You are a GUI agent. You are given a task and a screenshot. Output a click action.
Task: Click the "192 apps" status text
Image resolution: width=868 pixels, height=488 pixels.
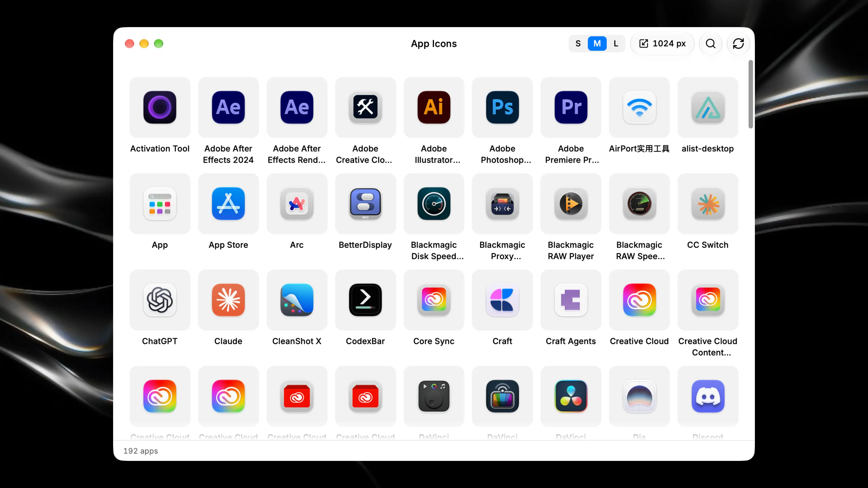pos(141,451)
